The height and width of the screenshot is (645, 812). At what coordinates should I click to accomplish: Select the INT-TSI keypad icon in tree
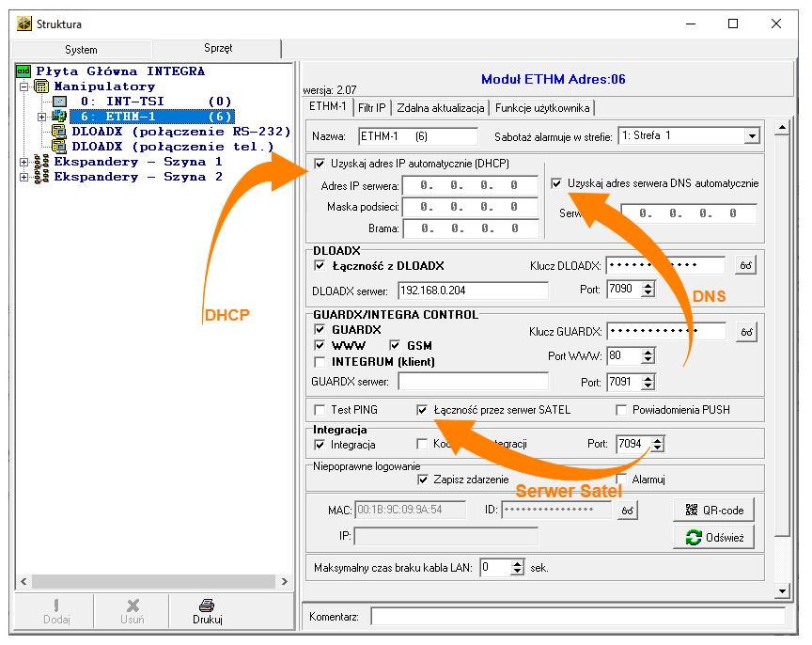[59, 102]
